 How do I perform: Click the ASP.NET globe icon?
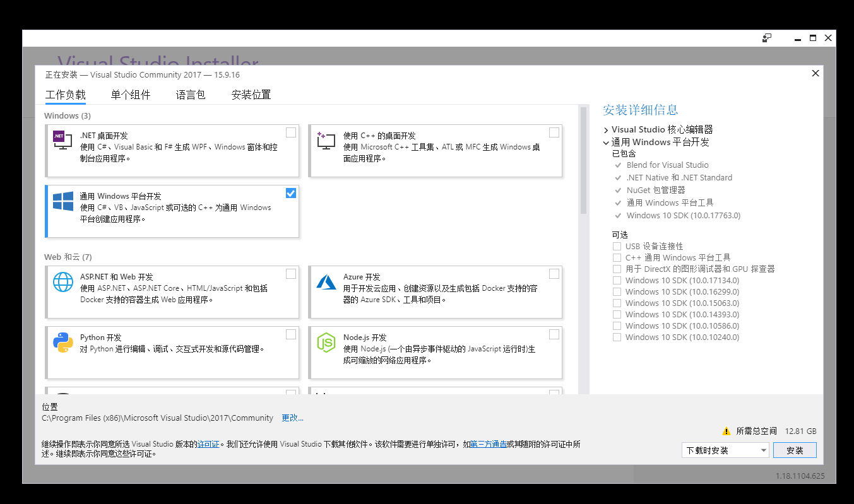62,281
